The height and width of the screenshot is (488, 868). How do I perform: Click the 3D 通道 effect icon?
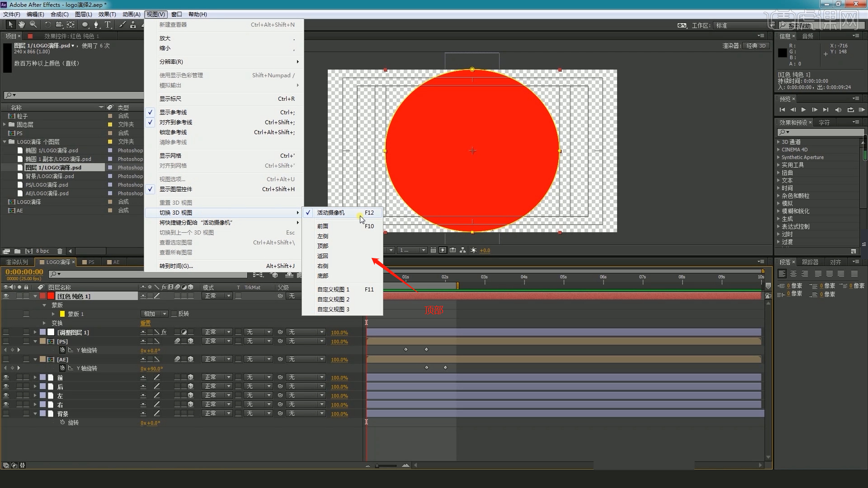pyautogui.click(x=779, y=141)
